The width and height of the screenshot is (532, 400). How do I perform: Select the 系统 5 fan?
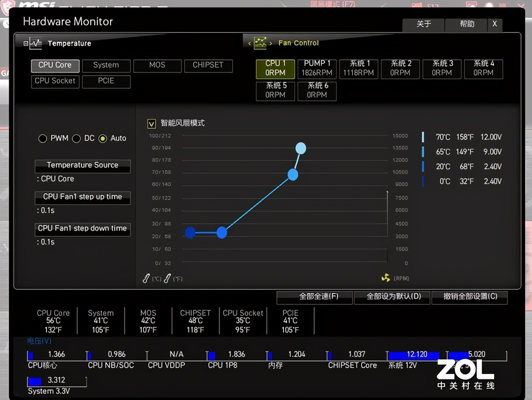tap(276, 91)
